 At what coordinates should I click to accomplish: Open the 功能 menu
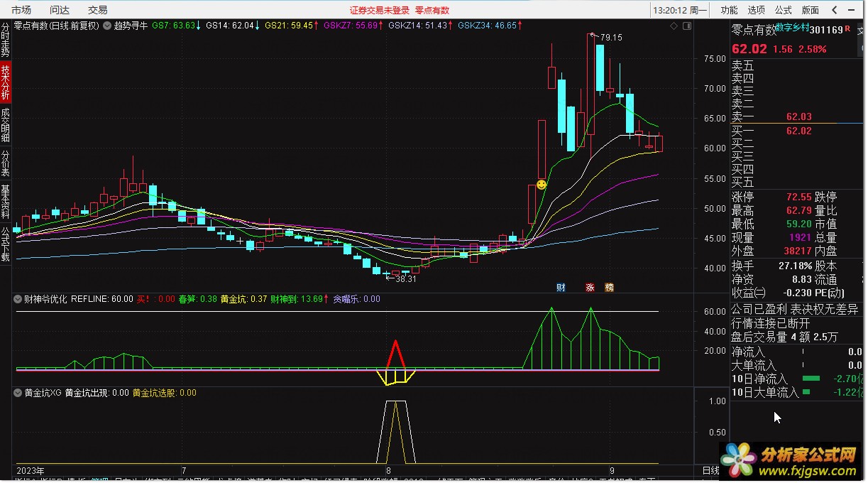(729, 10)
